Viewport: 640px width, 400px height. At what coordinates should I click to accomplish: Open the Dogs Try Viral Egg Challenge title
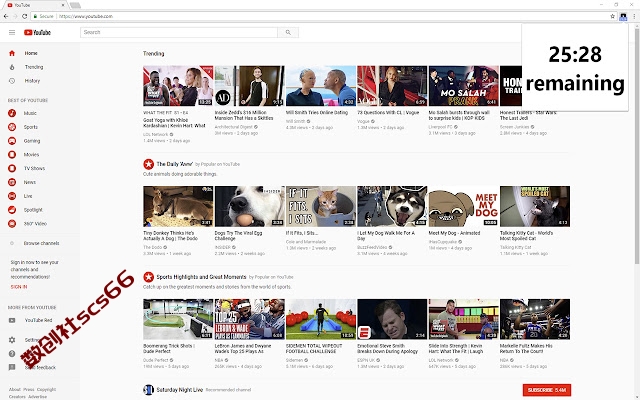point(238,236)
